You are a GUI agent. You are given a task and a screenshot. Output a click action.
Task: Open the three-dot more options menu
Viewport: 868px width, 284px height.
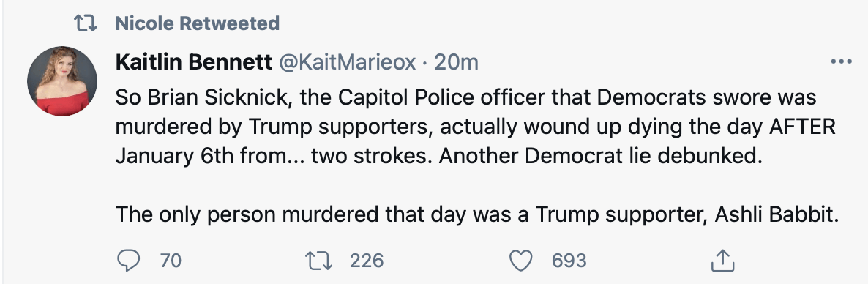coord(842,62)
